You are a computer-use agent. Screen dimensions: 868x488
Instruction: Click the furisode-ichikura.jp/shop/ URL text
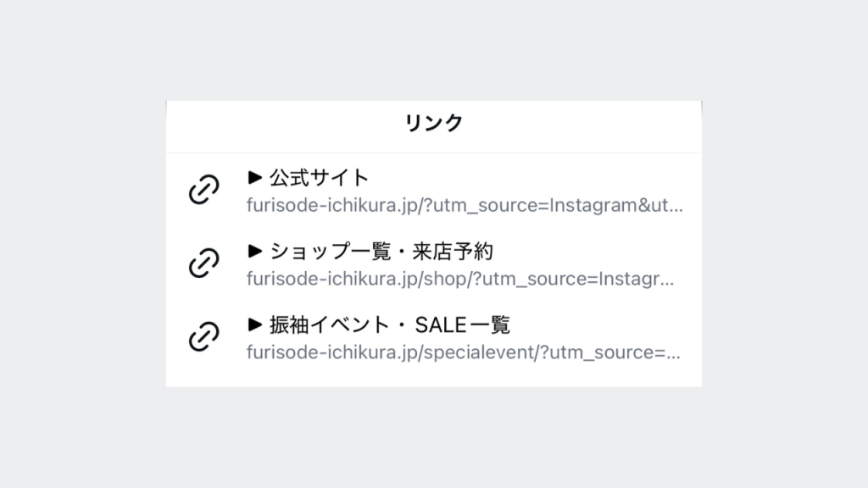(460, 279)
